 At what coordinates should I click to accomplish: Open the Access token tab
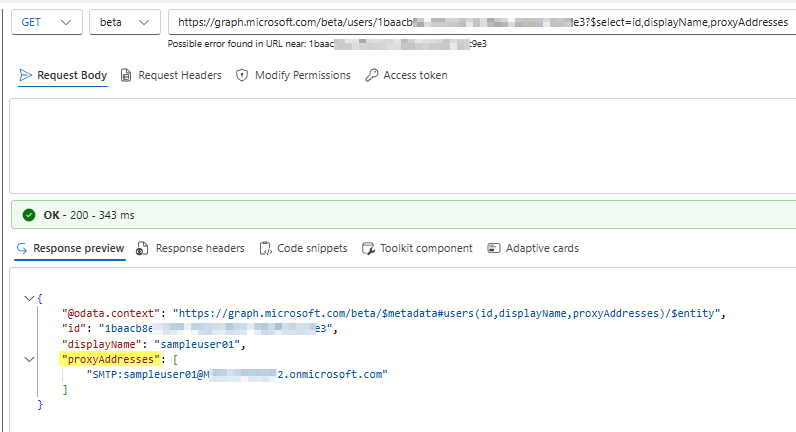[x=407, y=75]
